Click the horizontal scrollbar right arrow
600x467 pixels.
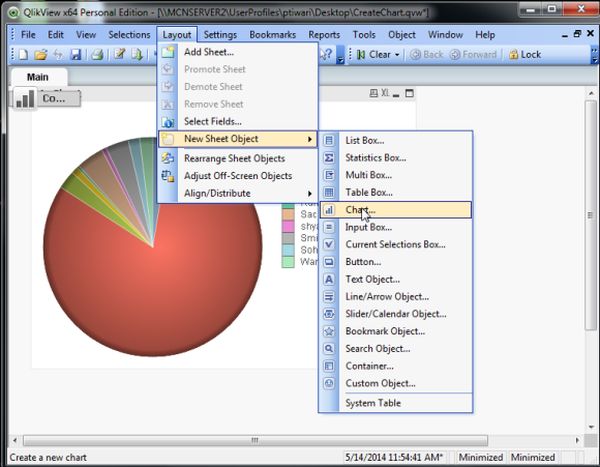point(578,440)
